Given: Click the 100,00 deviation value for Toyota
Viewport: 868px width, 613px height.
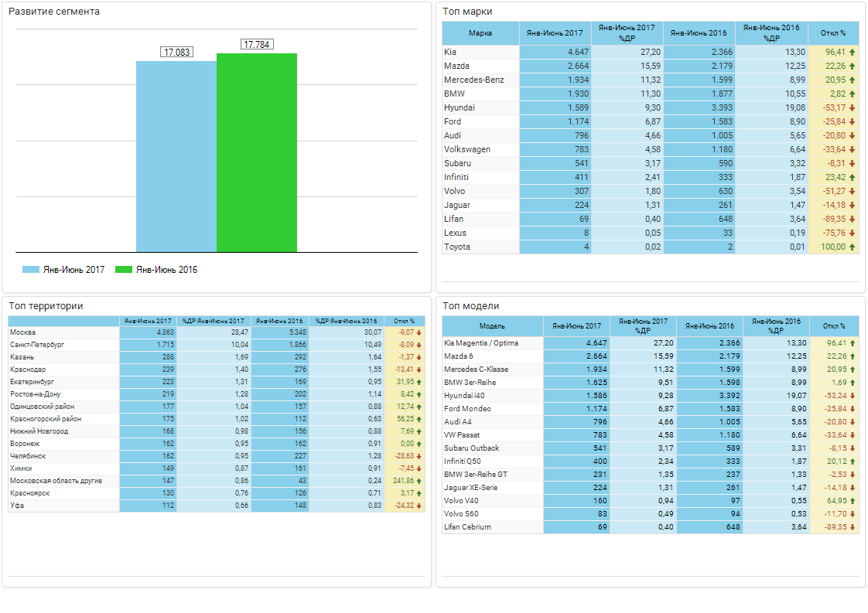Looking at the screenshot, I should (833, 247).
